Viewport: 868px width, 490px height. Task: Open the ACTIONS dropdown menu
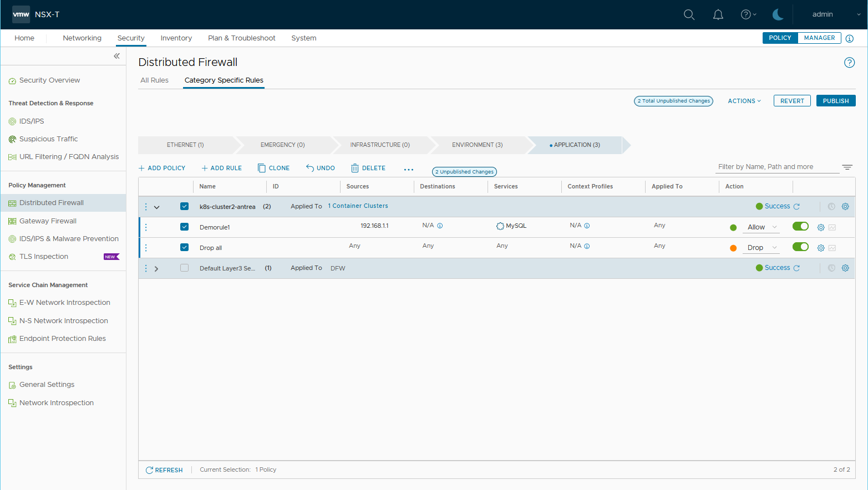pos(744,101)
